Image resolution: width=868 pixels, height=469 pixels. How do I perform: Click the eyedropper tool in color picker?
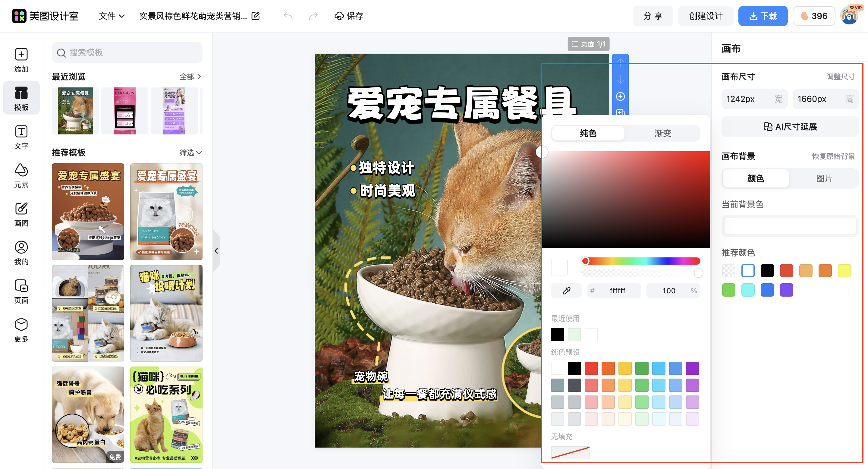coord(566,291)
